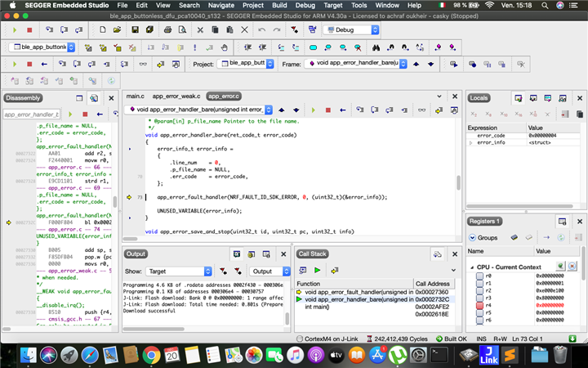Open the Debug configuration dropdown
Viewport: 588px width, 368px height.
[x=351, y=30]
